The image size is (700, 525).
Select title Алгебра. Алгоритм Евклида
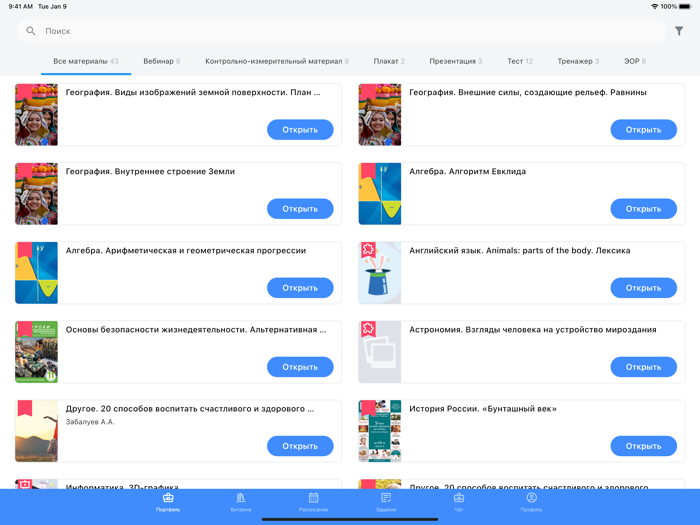click(x=467, y=171)
